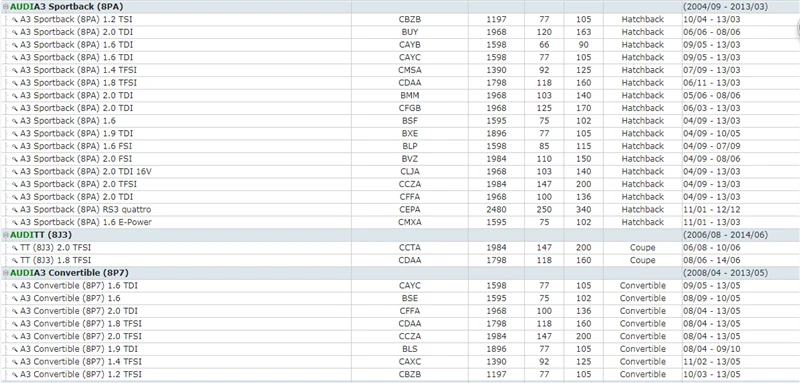Click engine code 'BLS'
800x383 pixels.
[x=410, y=349]
